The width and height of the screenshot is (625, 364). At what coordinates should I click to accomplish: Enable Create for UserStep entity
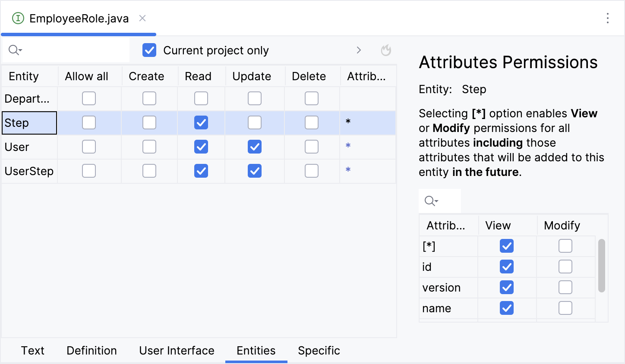point(149,171)
